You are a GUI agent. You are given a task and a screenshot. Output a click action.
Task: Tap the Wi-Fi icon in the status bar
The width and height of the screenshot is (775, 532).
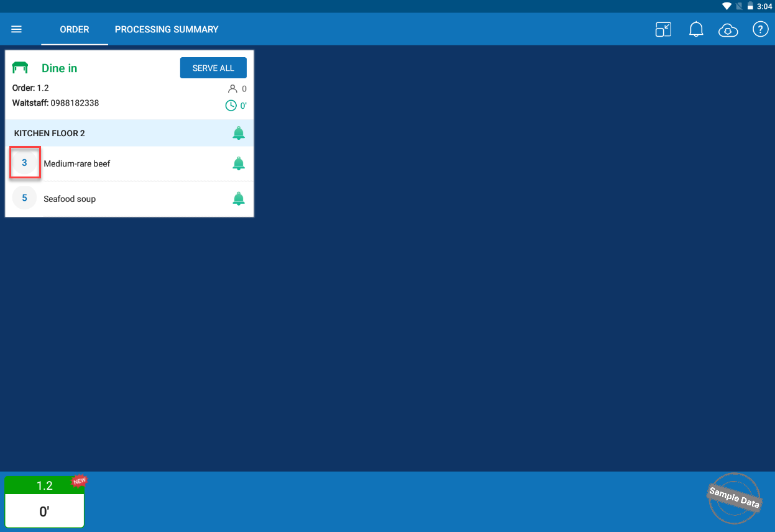(726, 6)
